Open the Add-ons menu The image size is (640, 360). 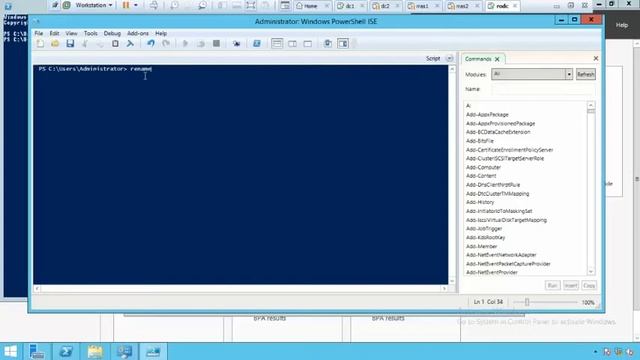(x=138, y=33)
